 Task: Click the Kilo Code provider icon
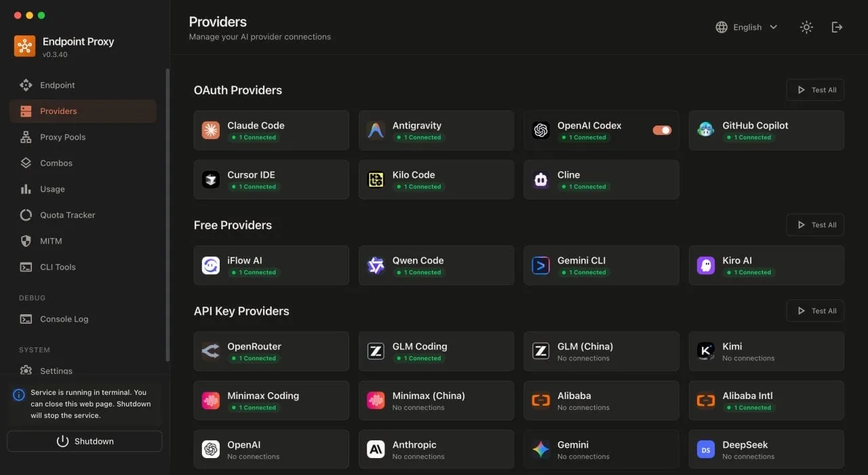tap(376, 180)
